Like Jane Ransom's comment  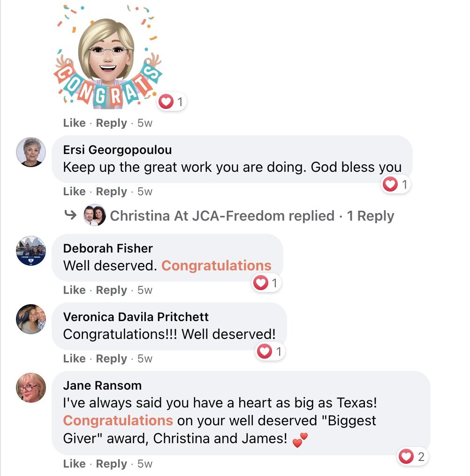point(74,463)
